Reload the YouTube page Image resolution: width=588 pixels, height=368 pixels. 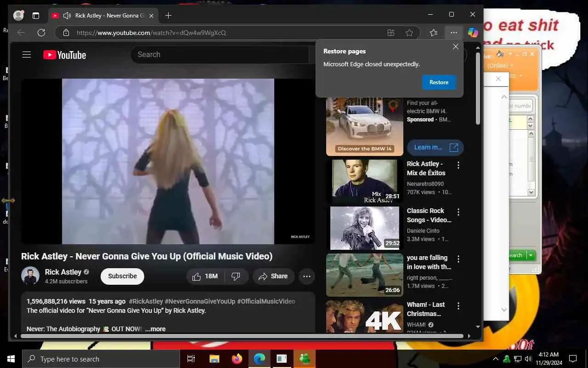[41, 33]
